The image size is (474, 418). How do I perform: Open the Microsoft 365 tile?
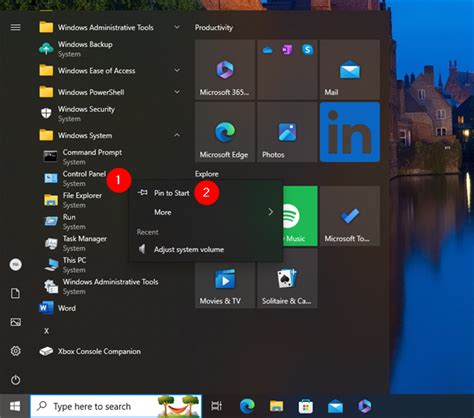pos(225,70)
